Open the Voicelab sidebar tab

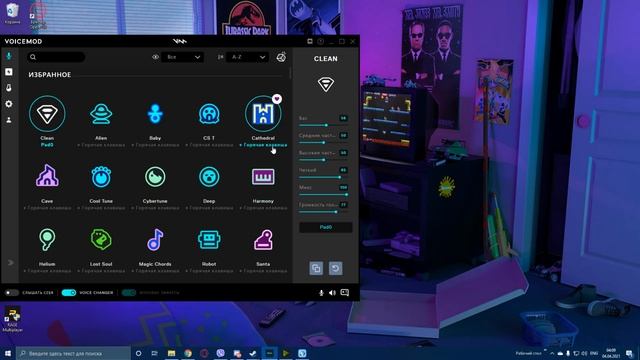coord(9,88)
